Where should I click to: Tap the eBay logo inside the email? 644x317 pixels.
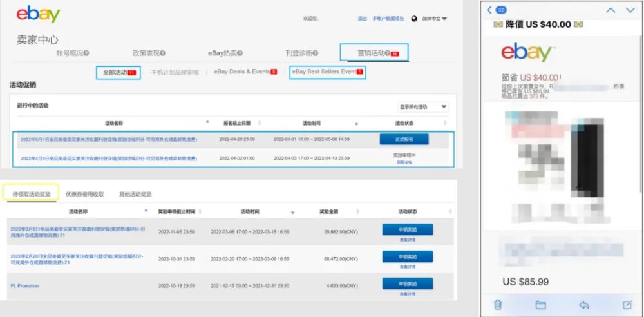tap(527, 52)
